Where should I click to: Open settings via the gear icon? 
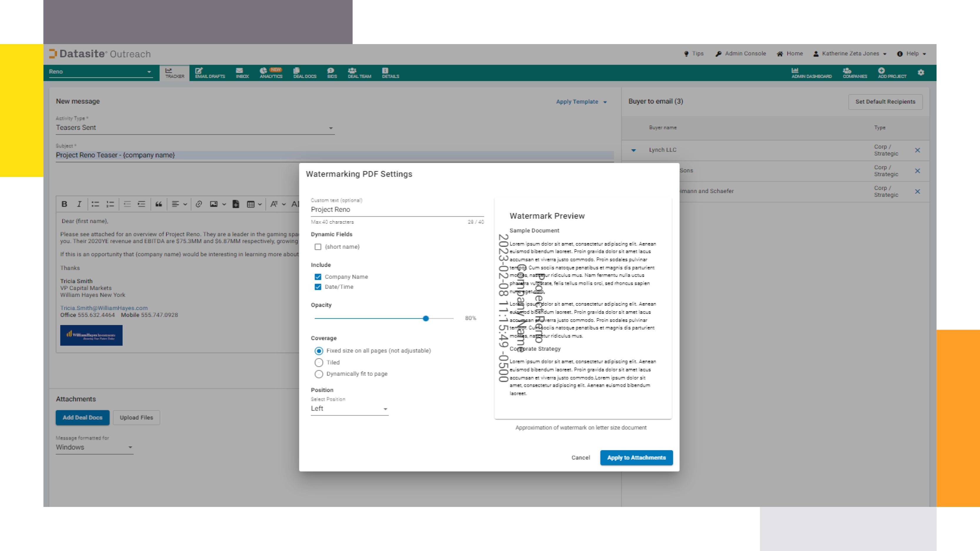click(x=921, y=72)
